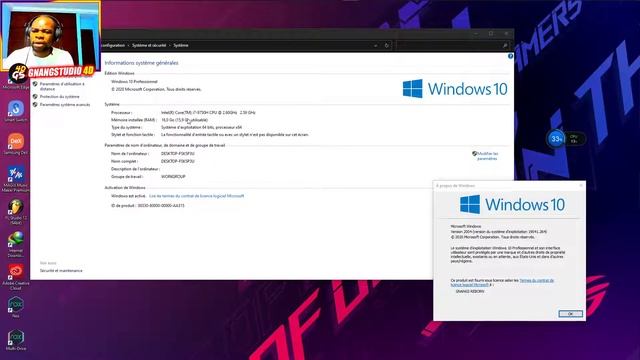Click the Type du système value text
This screenshot has width=640, height=360.
[202, 127]
